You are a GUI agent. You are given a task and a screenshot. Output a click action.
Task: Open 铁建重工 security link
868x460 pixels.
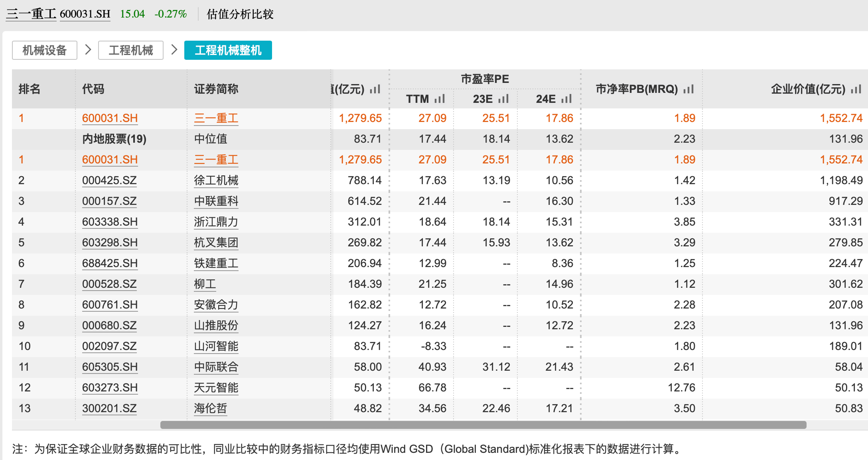tap(216, 263)
